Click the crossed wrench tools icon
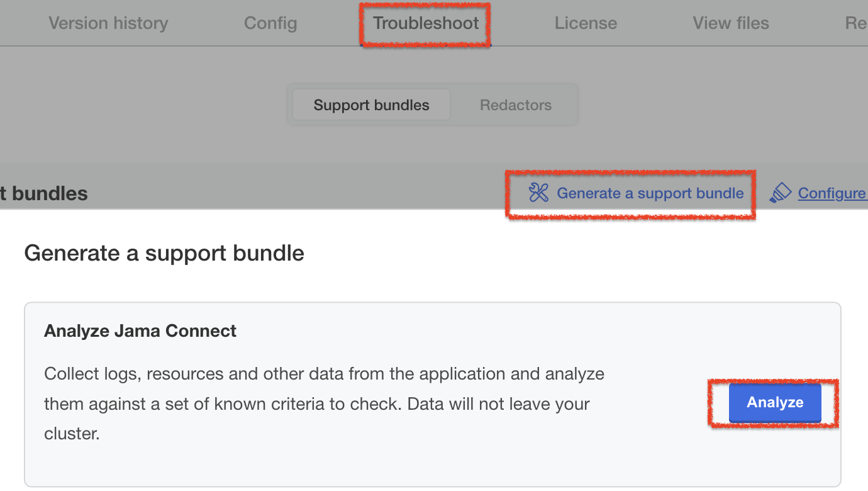This screenshot has height=491, width=868. point(539,193)
